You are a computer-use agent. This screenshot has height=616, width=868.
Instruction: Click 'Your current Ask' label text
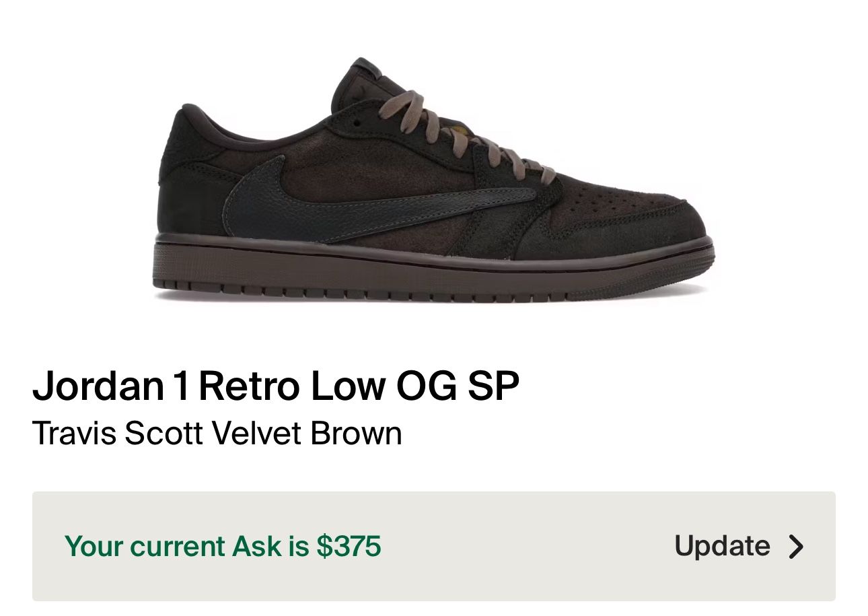pos(155,546)
